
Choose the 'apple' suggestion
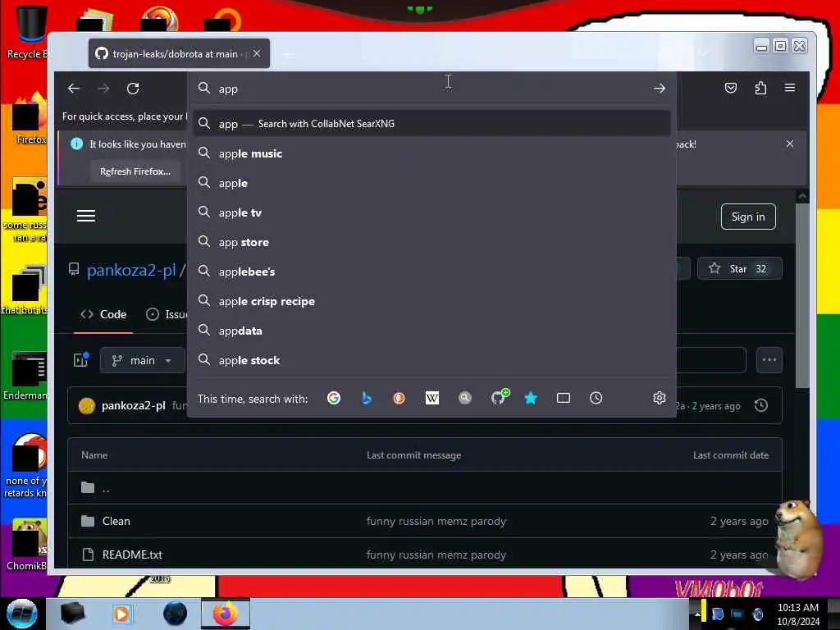click(x=431, y=183)
